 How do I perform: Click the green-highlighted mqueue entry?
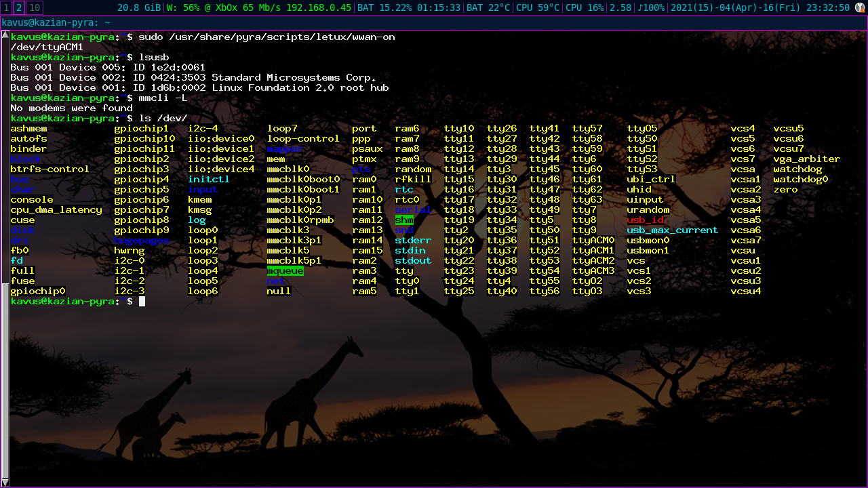coord(285,271)
